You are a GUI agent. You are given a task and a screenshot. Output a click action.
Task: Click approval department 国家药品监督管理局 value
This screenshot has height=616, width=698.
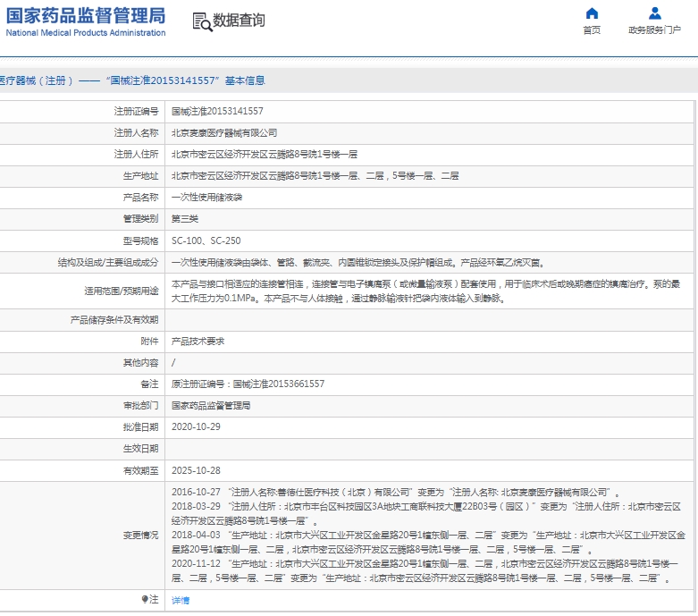pos(211,405)
